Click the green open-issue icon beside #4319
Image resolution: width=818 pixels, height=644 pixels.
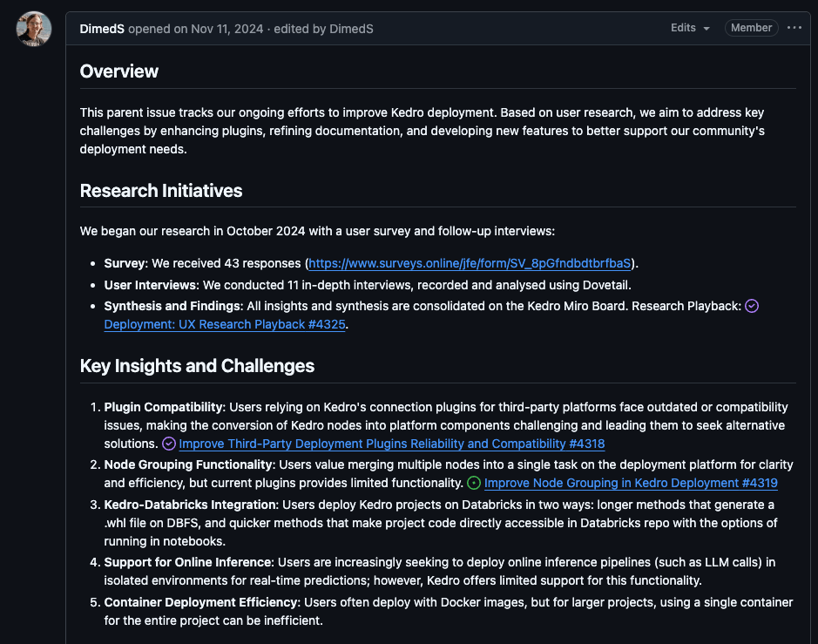474,483
